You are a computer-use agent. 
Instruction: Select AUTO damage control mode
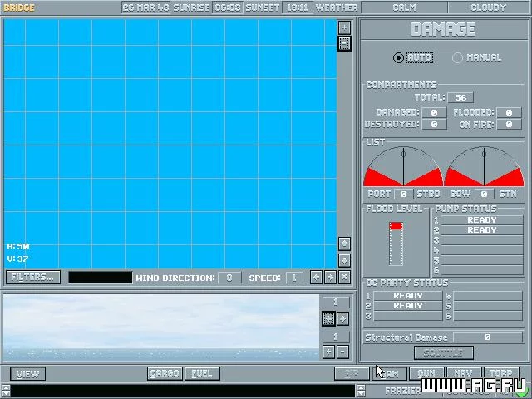(x=412, y=57)
